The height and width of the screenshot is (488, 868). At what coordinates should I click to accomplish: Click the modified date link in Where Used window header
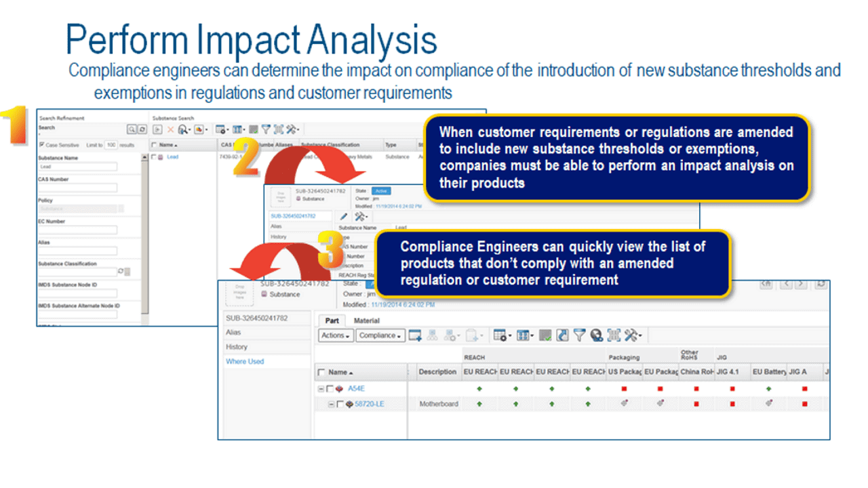coord(403,305)
